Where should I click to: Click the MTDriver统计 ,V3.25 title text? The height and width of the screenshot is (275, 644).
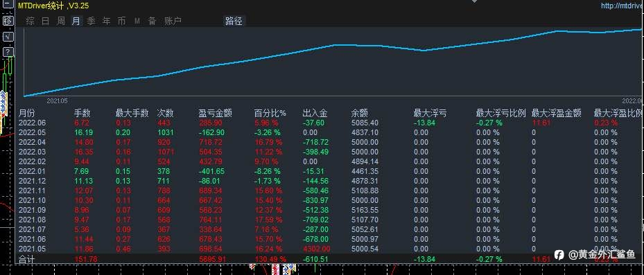[x=53, y=6]
